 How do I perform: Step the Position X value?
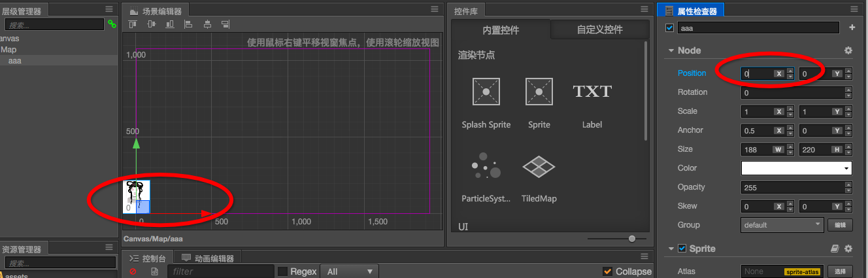(790, 74)
